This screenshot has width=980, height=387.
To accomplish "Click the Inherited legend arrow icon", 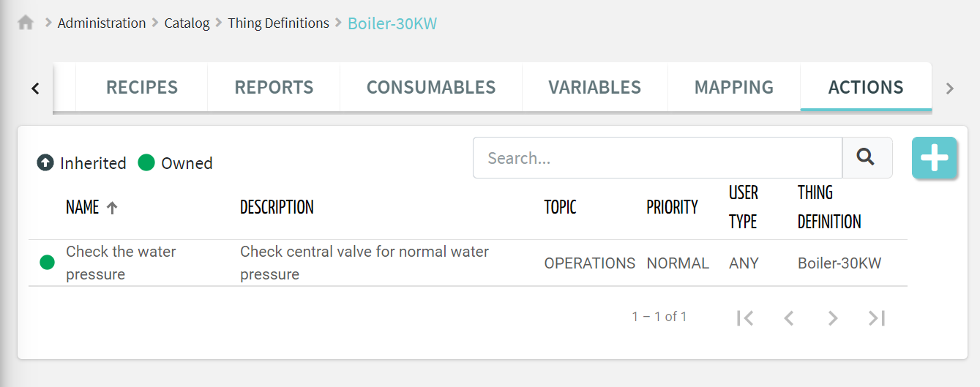I will [x=45, y=162].
